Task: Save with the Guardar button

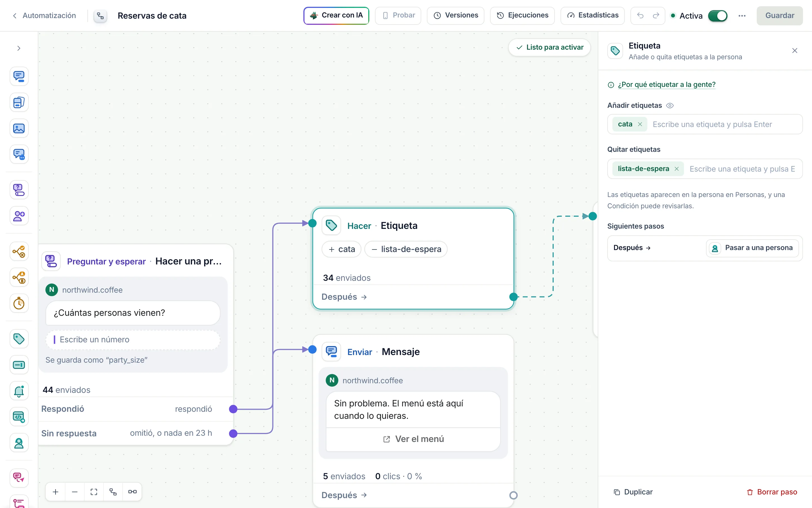Action: click(x=780, y=16)
